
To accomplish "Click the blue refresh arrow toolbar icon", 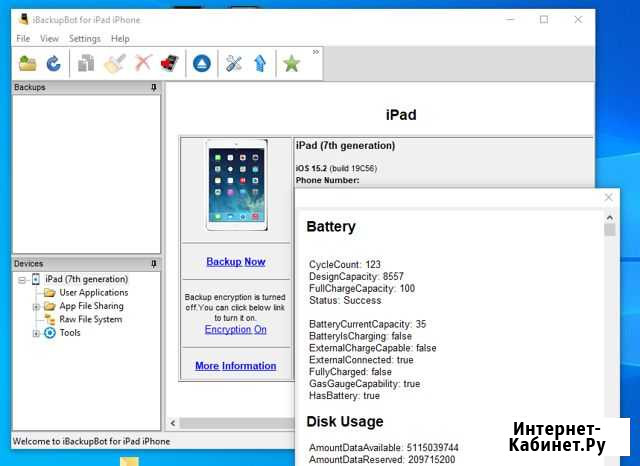I will (x=53, y=63).
